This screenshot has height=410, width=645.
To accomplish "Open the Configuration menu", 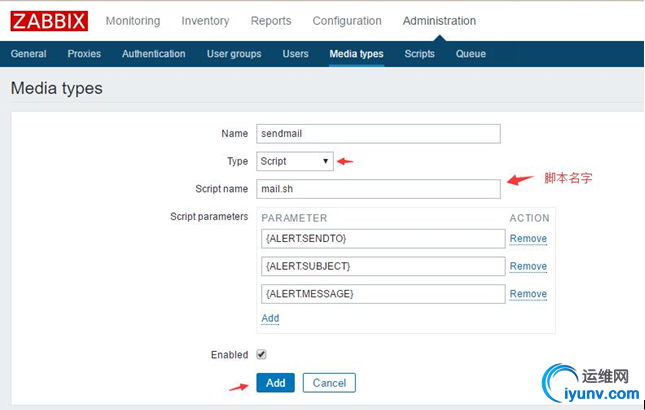I will (x=347, y=21).
